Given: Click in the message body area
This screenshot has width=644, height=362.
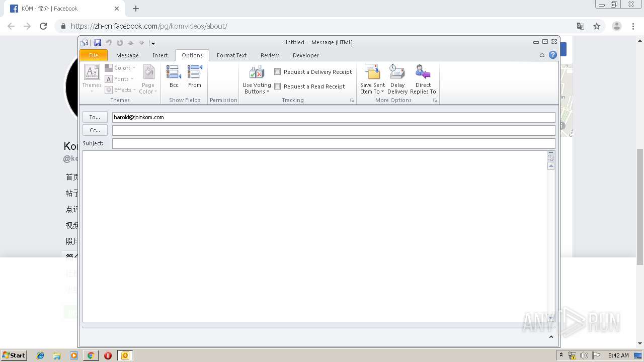Looking at the screenshot, I should coord(314,236).
